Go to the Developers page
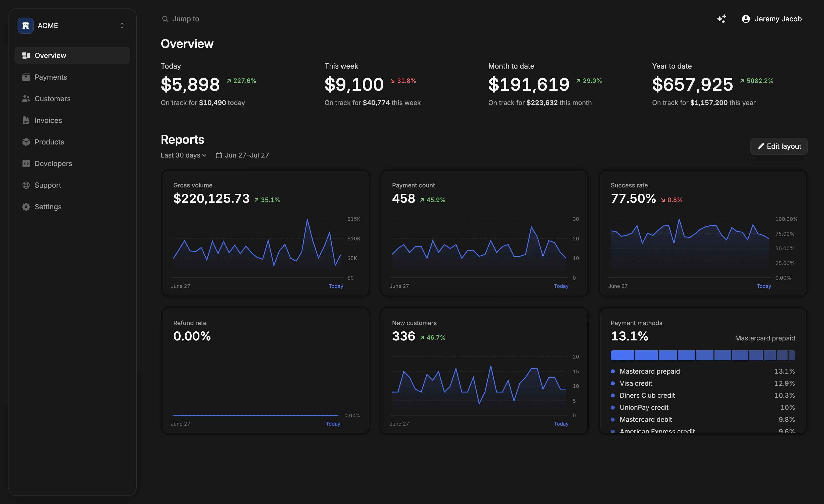The image size is (824, 504). [72, 164]
